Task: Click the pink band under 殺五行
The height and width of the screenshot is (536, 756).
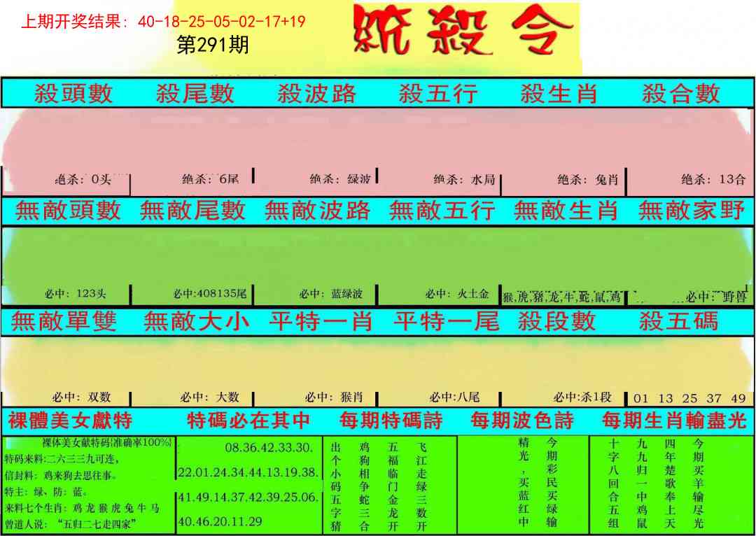Action: tap(439, 140)
